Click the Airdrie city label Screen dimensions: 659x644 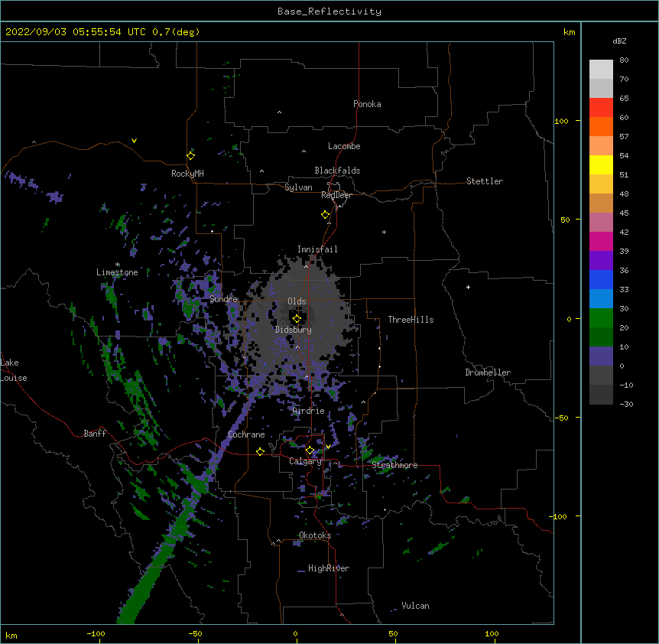[309, 411]
